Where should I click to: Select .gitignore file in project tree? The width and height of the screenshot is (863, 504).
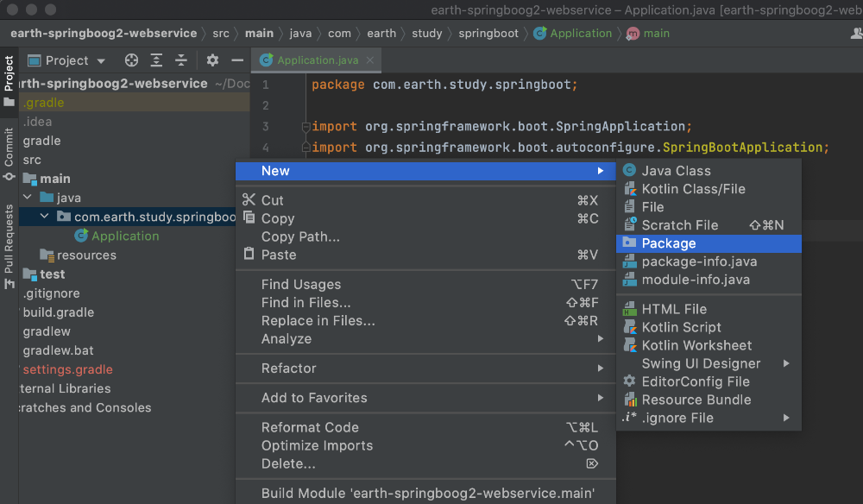[51, 293]
